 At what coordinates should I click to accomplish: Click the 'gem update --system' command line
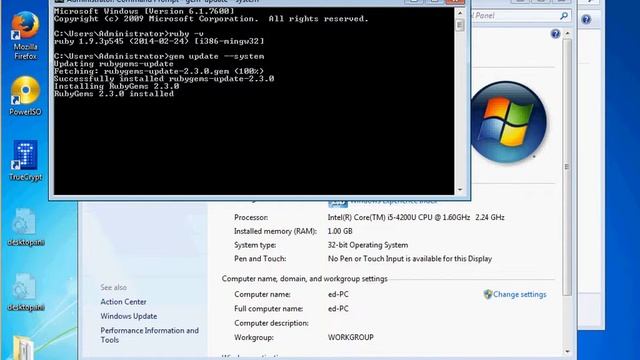(x=159, y=56)
